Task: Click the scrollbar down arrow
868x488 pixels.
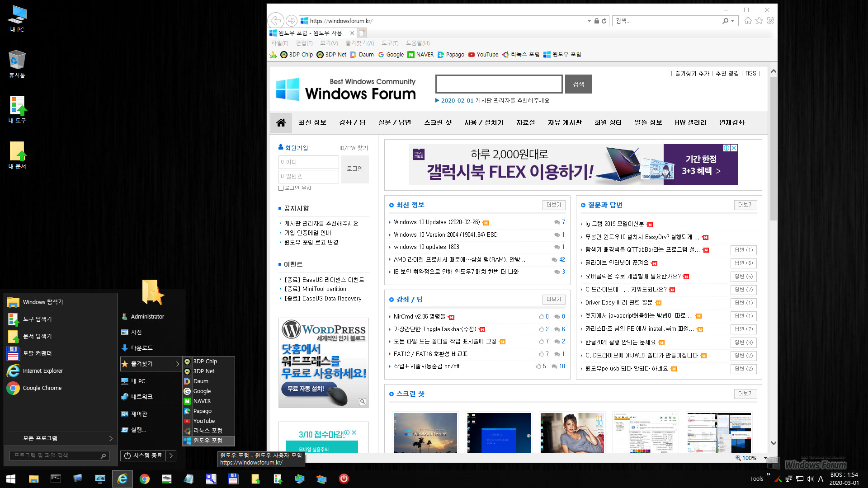Action: tap(774, 443)
